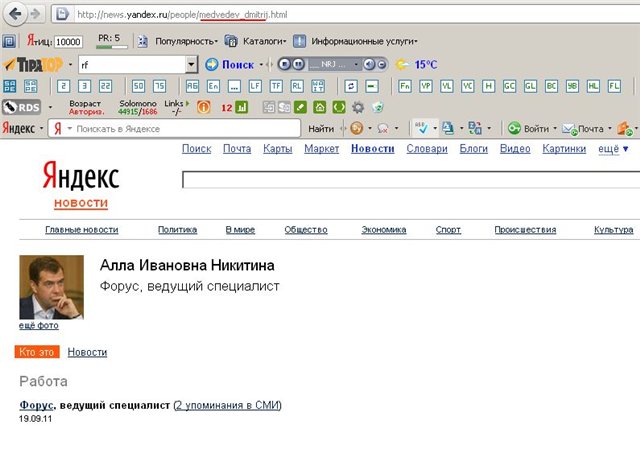Toggle the spell check checkmark icon
This screenshot has height=457, width=640.
click(421, 129)
